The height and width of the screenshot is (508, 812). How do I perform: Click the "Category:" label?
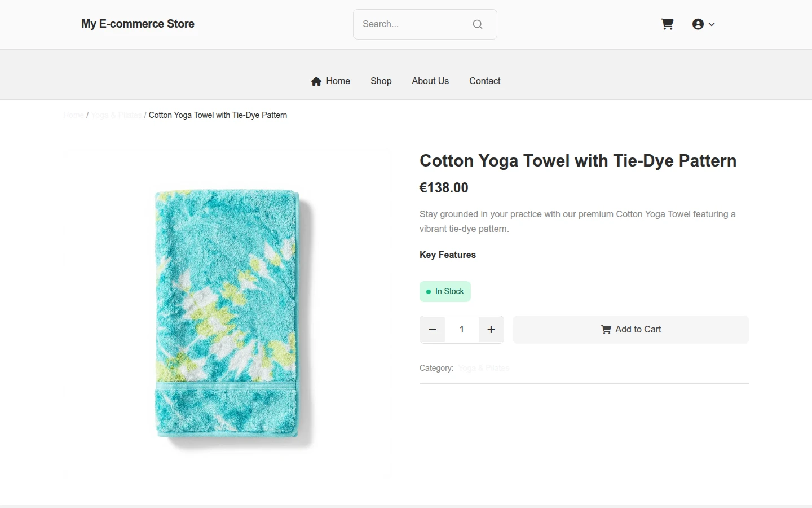[436, 368]
